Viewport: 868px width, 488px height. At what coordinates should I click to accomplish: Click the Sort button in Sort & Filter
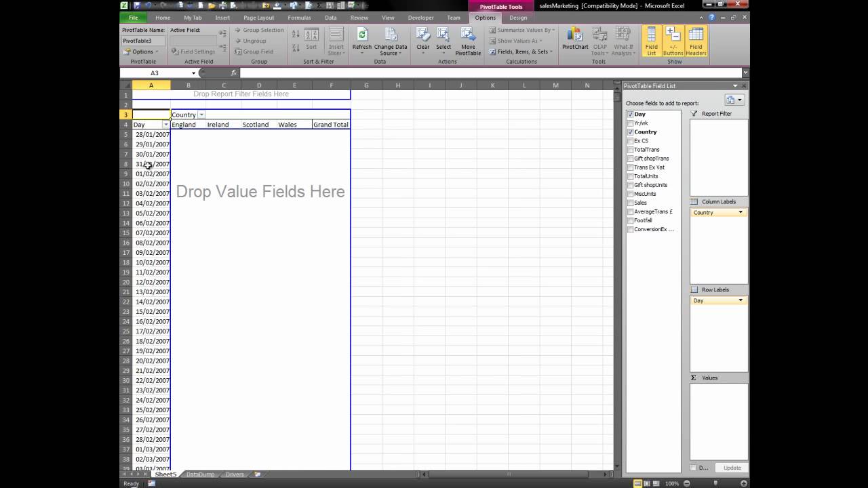(311, 40)
